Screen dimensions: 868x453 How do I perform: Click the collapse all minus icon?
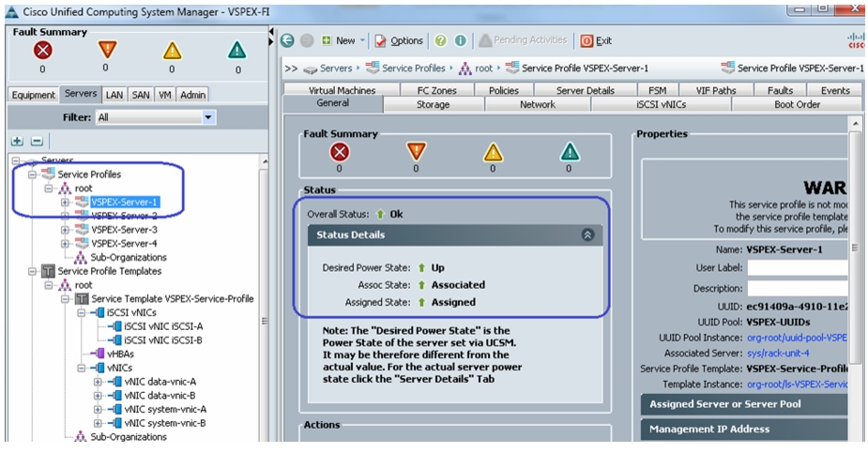(38, 141)
